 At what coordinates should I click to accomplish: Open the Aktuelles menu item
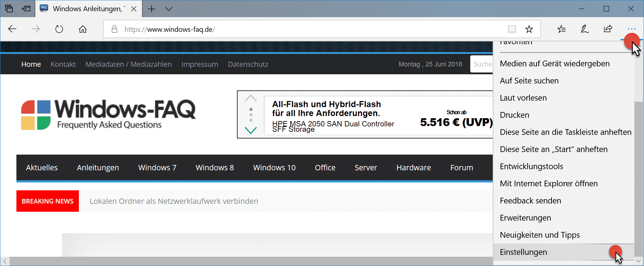42,168
